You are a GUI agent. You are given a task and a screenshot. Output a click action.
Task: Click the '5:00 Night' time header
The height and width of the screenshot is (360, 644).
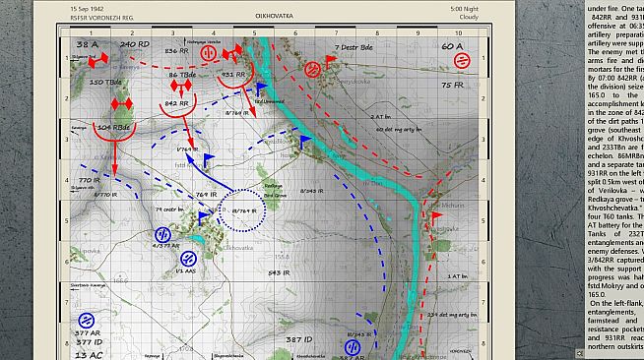464,9
